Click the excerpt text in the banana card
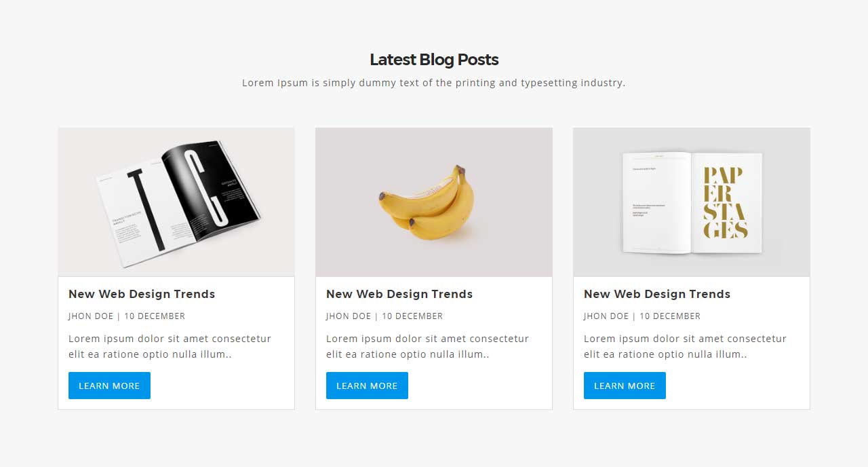 pyautogui.click(x=427, y=346)
